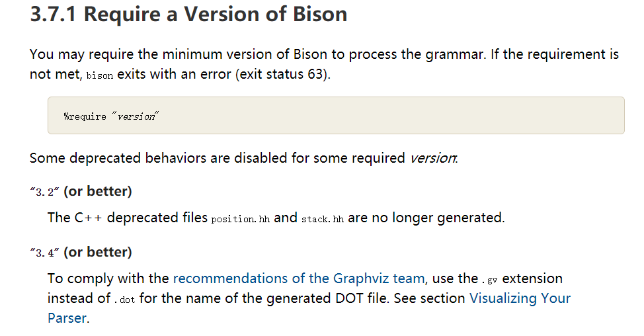The image size is (644, 336).
Task: Select the "3.2" (or better) term
Action: coord(81,192)
